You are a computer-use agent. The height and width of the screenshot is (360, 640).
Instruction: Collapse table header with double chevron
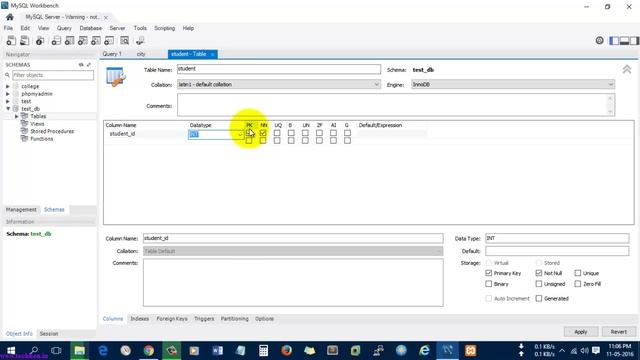tap(627, 69)
